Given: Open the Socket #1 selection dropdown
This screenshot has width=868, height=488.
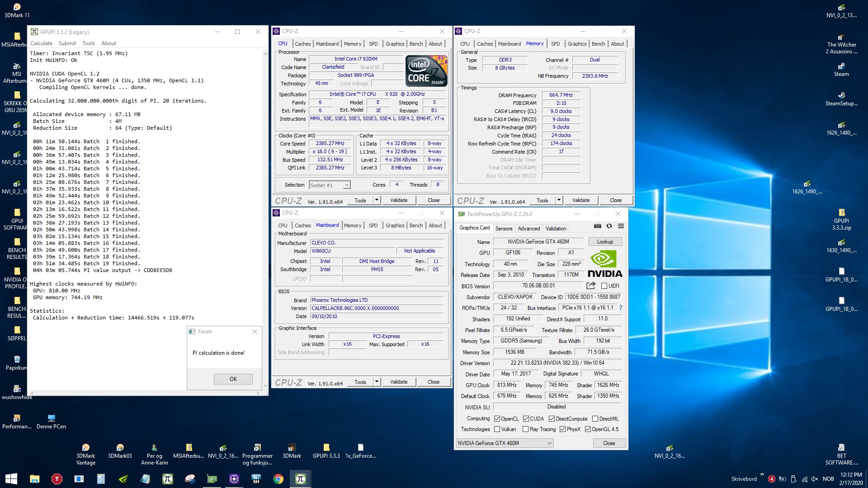Looking at the screenshot, I should click(x=330, y=185).
